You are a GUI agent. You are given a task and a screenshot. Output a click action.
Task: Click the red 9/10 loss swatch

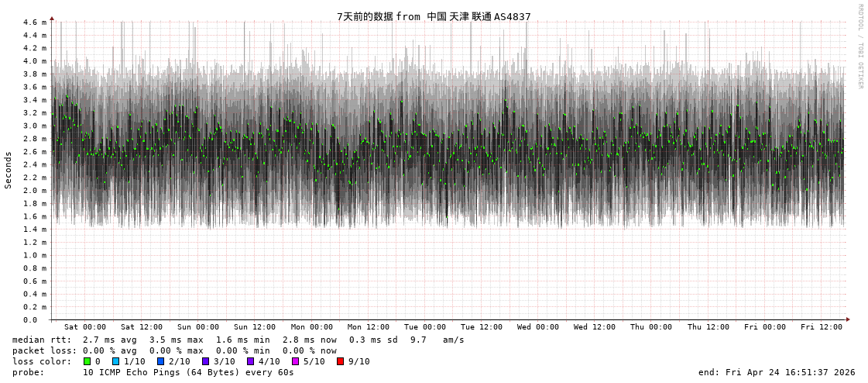click(340, 361)
